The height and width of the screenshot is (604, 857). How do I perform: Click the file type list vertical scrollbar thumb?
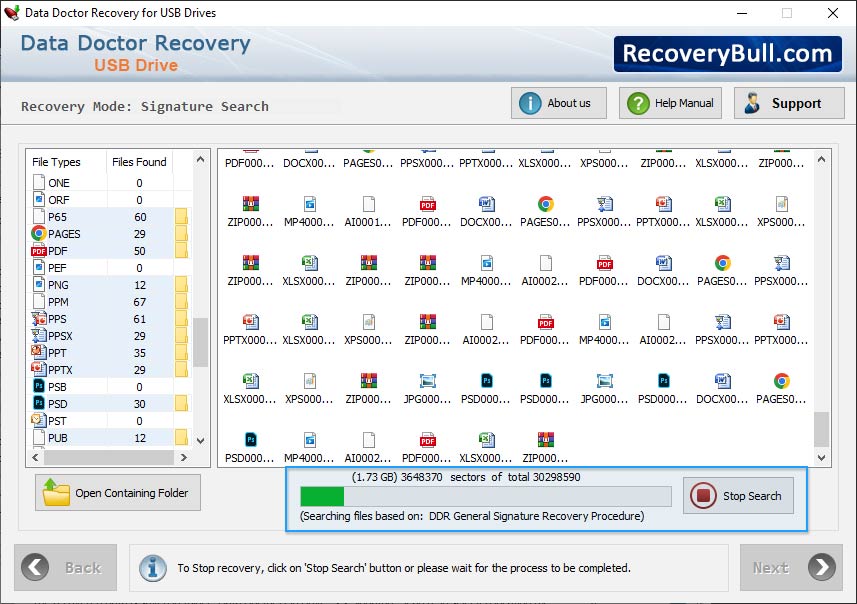(201, 342)
